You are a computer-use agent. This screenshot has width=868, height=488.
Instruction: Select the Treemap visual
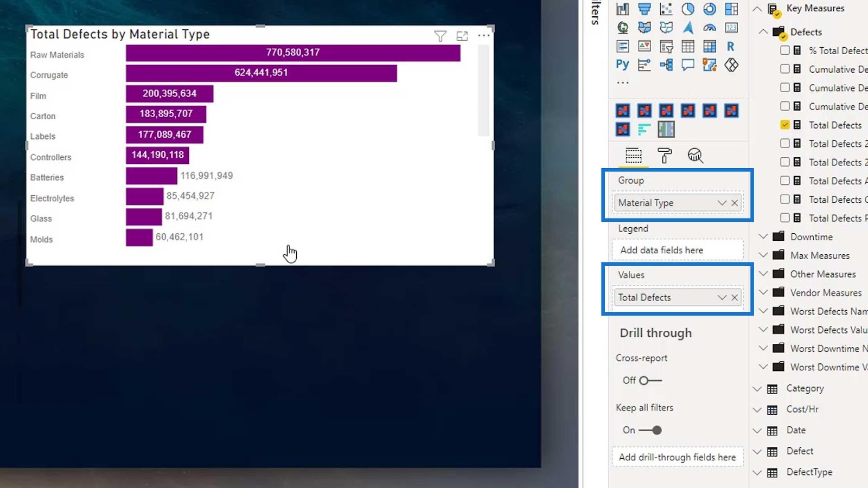(x=731, y=9)
